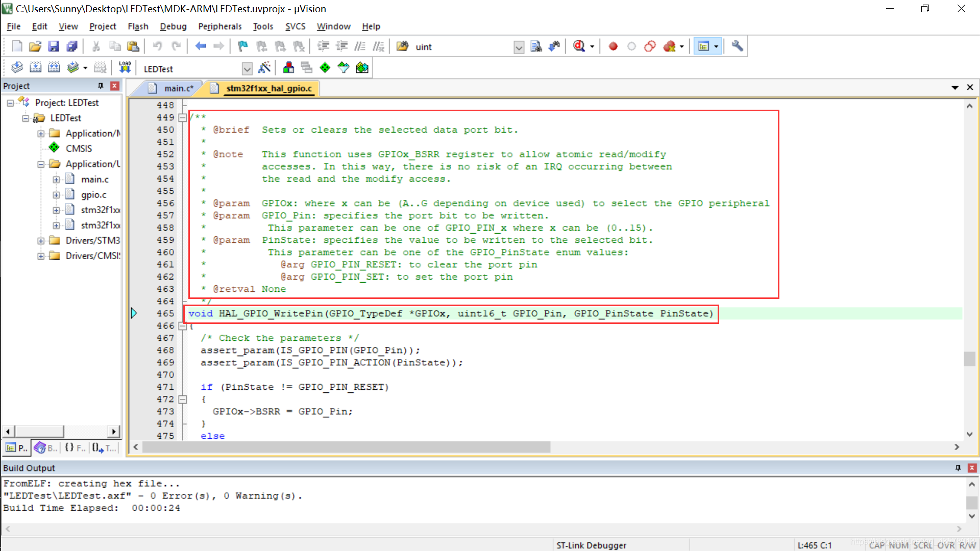Pin the Build Output panel
This screenshot has height=551, width=980.
click(x=958, y=468)
